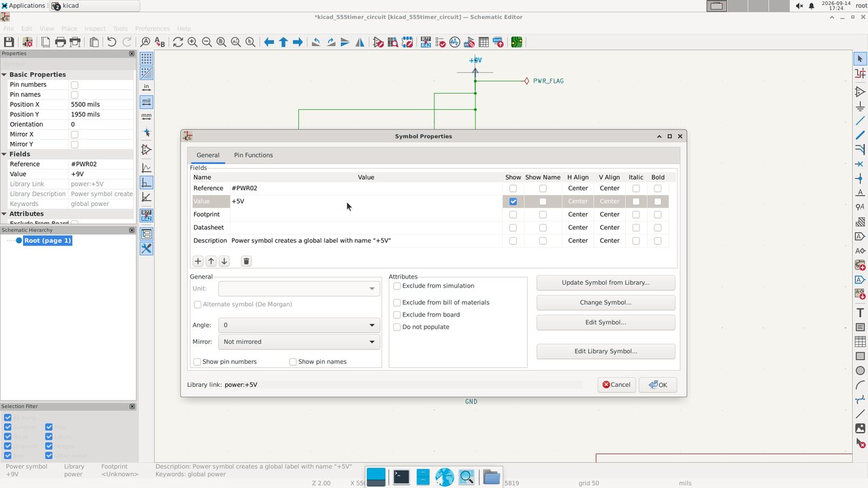Select Add circle tool in right toolbar
The width and height of the screenshot is (868, 488).
click(860, 371)
